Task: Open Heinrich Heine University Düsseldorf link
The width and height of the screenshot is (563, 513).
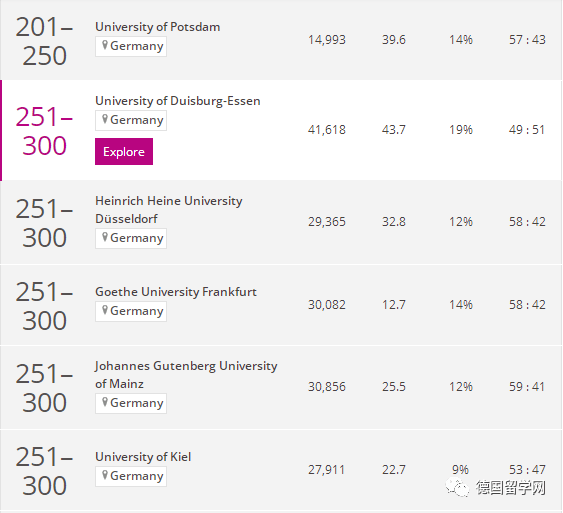Action: pyautogui.click(x=169, y=210)
